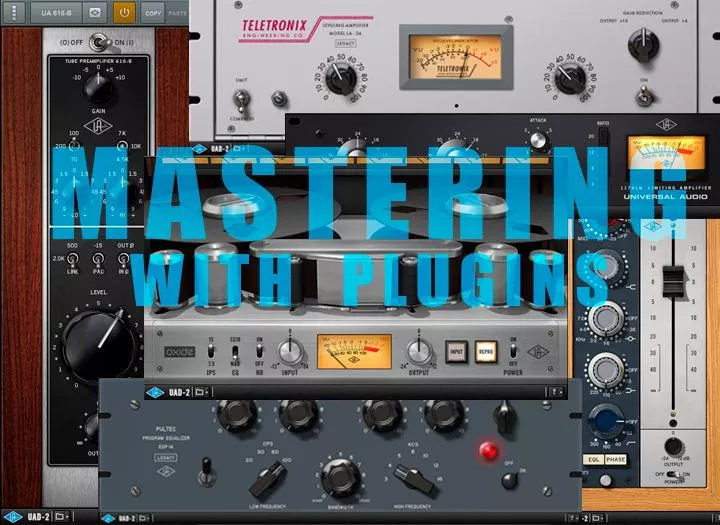
Task: Toggle the Oxide IPS 15/7.5 speed switch
Action: point(211,352)
